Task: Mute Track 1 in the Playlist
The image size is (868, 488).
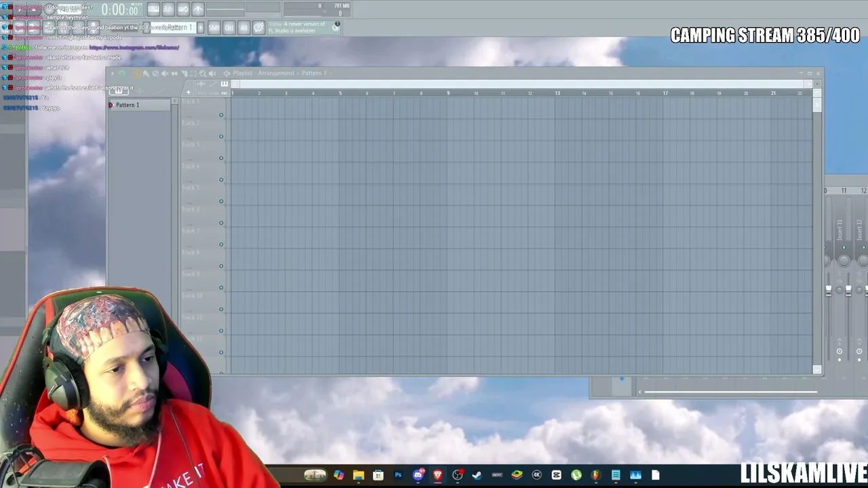Action: tap(221, 115)
